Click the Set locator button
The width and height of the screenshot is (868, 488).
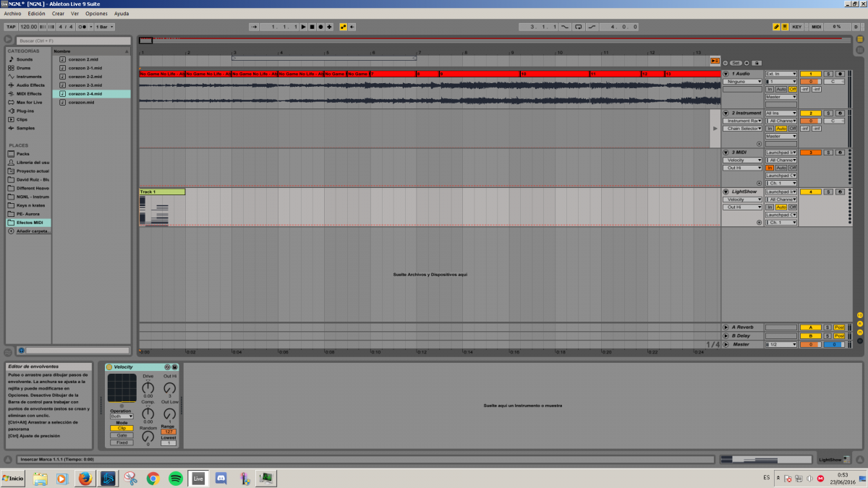[736, 63]
